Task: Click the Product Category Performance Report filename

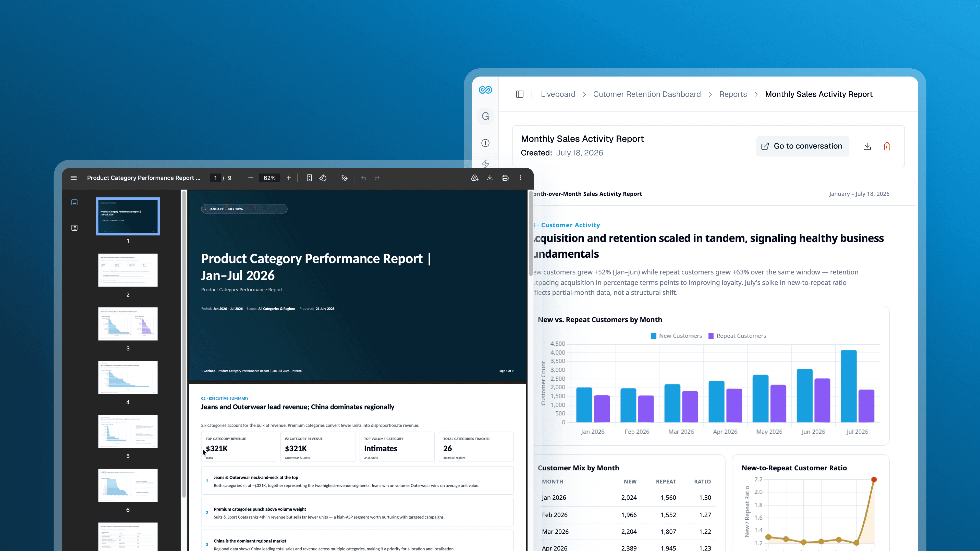Action: (x=143, y=178)
